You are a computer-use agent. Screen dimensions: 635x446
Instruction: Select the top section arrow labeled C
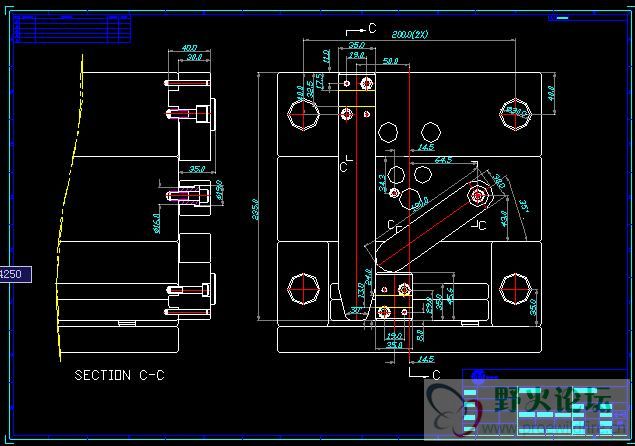[362, 29]
